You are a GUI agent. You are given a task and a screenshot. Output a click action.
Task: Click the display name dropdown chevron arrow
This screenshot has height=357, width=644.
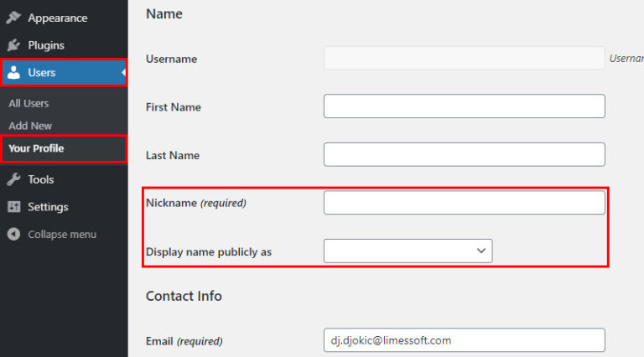pyautogui.click(x=481, y=251)
